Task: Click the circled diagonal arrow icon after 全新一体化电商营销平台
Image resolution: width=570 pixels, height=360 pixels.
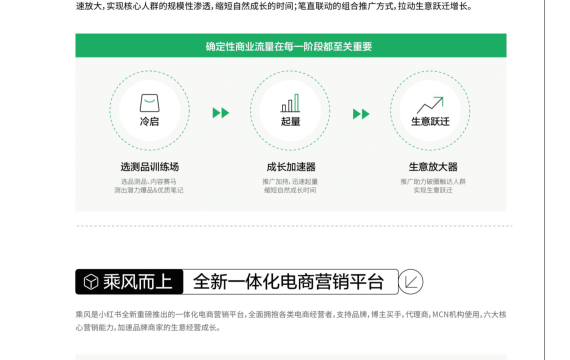Action: (x=411, y=282)
